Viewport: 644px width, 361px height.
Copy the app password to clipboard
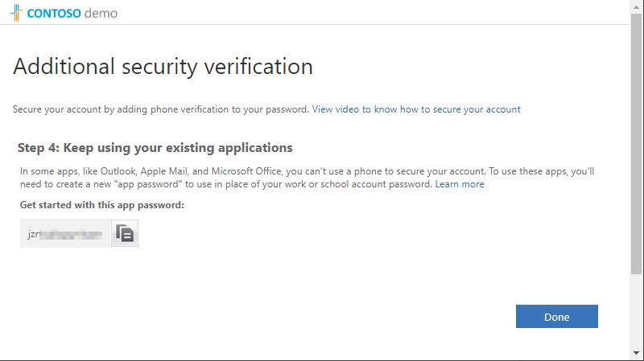pos(125,234)
